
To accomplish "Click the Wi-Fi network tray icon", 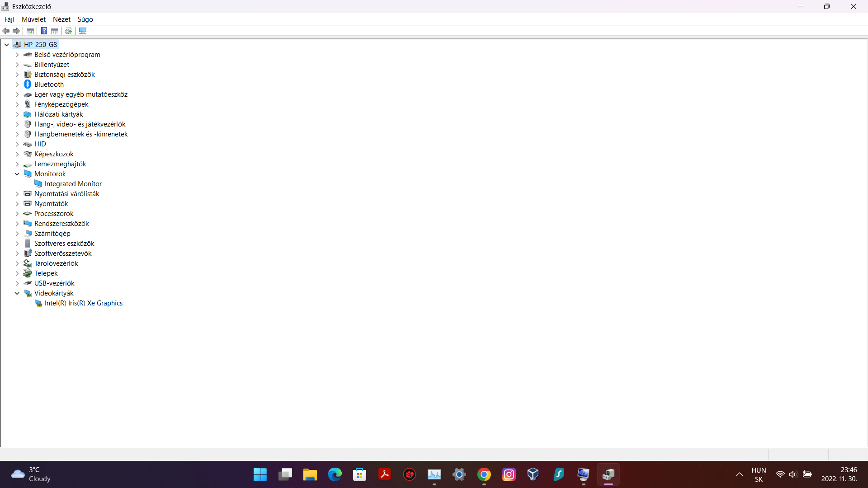I will point(780,474).
